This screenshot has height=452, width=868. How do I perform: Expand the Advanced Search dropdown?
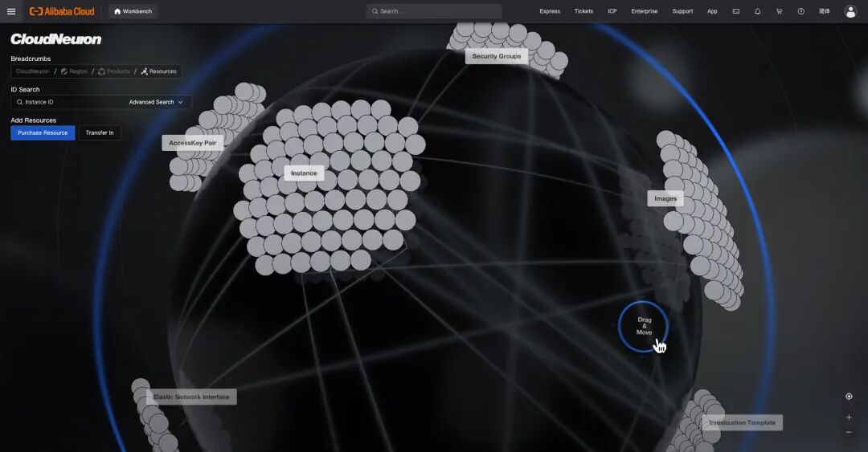click(x=156, y=102)
